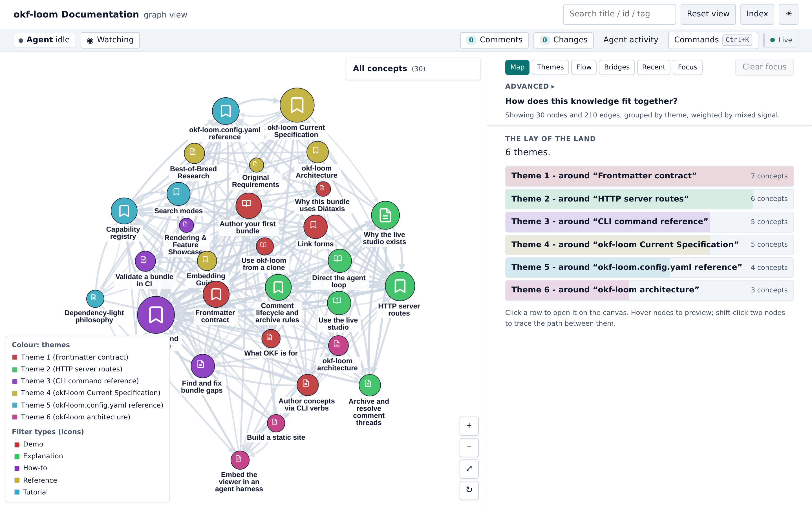Select the Direct the agent loop node
Image resolution: width=812 pixels, height=508 pixels.
click(x=339, y=261)
